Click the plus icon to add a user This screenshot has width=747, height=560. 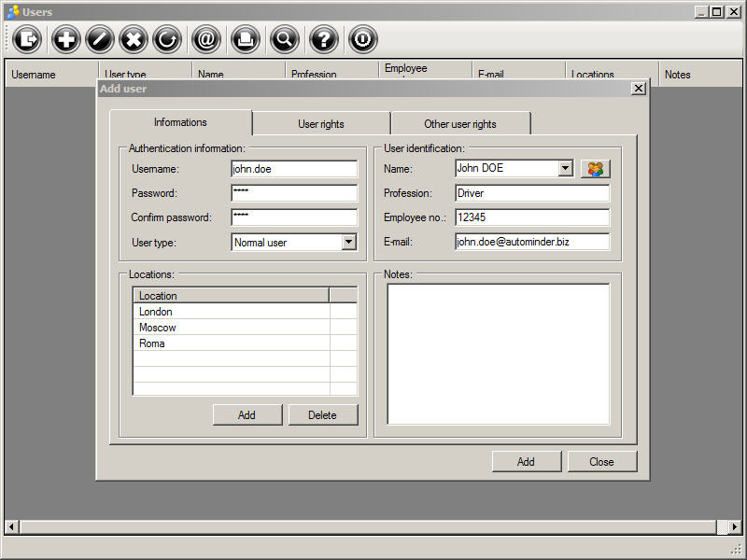66,39
